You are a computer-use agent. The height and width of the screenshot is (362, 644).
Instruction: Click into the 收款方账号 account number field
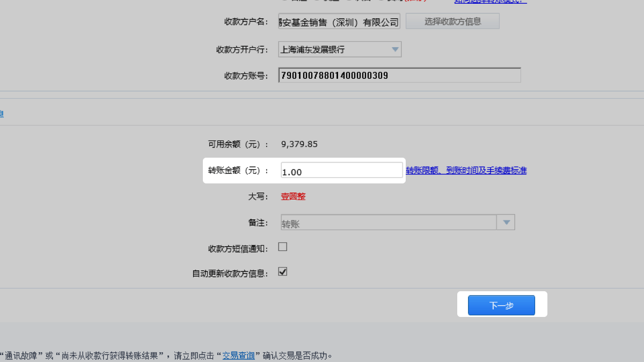point(399,76)
